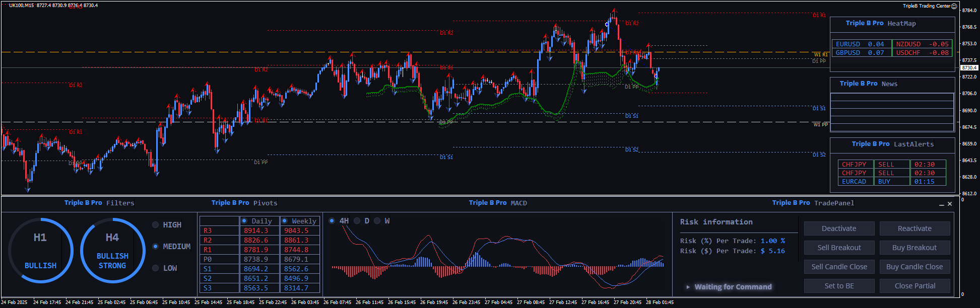
Task: Click the Buy Breakout button
Action: pos(914,248)
